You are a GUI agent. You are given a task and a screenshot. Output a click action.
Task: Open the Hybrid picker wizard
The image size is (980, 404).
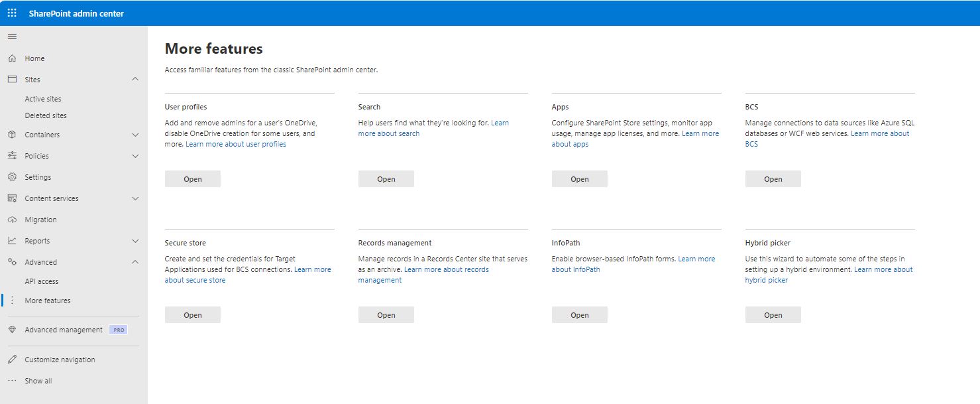pyautogui.click(x=773, y=315)
